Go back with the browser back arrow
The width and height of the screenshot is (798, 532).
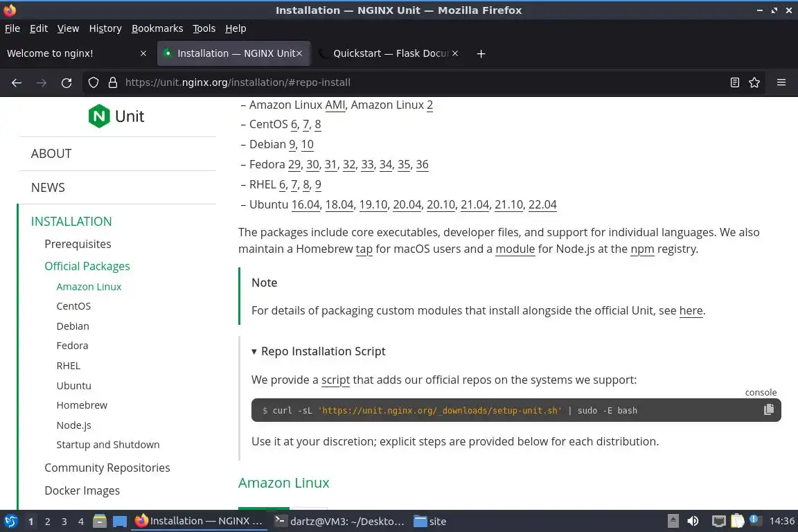point(17,82)
